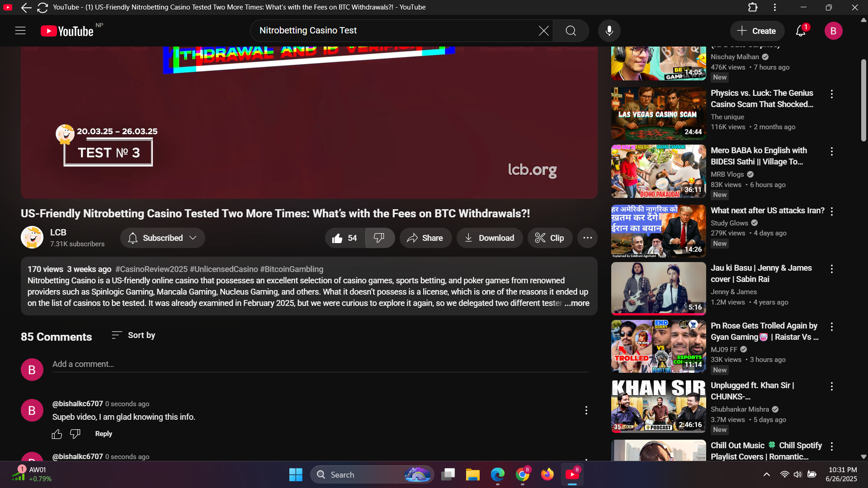Viewport: 868px width, 488px height.
Task: Open the LCB channel name link
Action: pyautogui.click(x=58, y=232)
